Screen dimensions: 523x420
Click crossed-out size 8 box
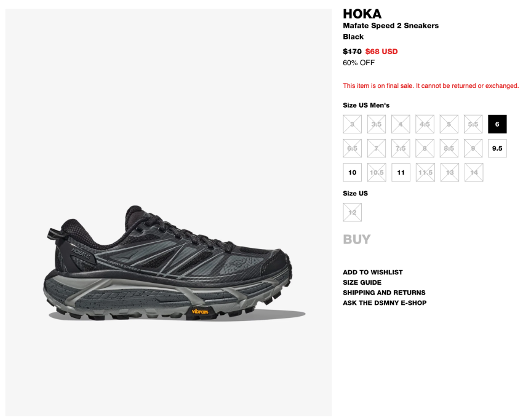click(x=425, y=148)
